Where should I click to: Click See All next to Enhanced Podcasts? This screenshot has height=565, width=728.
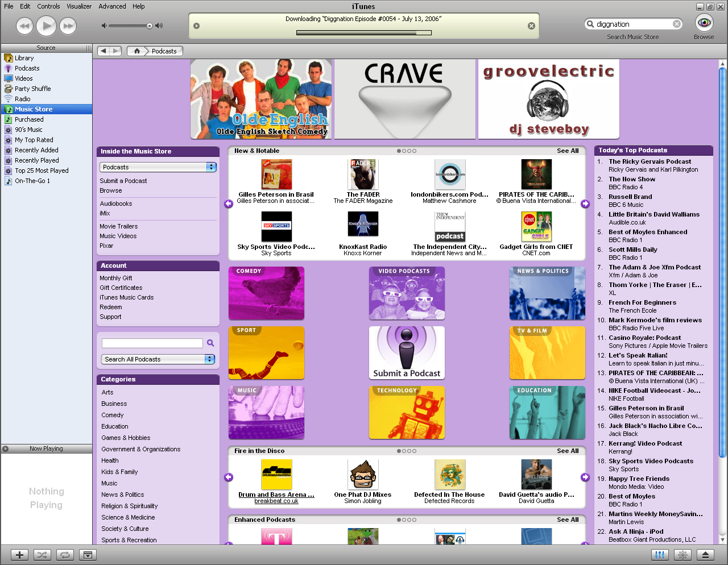[567, 519]
